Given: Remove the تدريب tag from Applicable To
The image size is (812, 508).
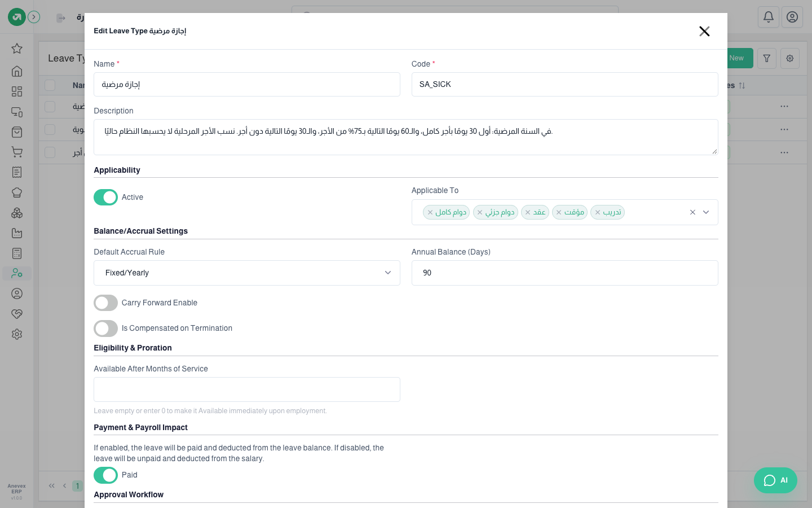Looking at the screenshot, I should point(598,212).
